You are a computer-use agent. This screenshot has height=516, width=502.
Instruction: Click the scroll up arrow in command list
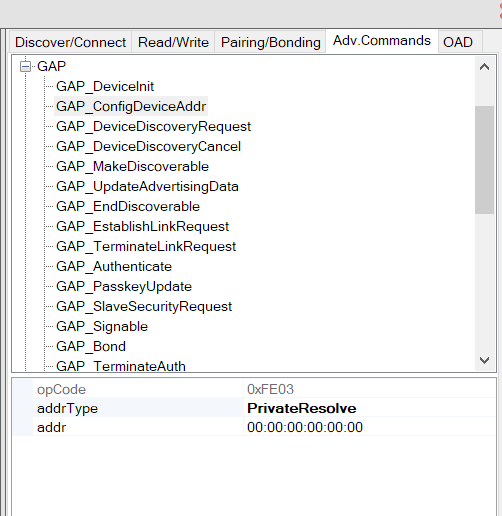484,67
